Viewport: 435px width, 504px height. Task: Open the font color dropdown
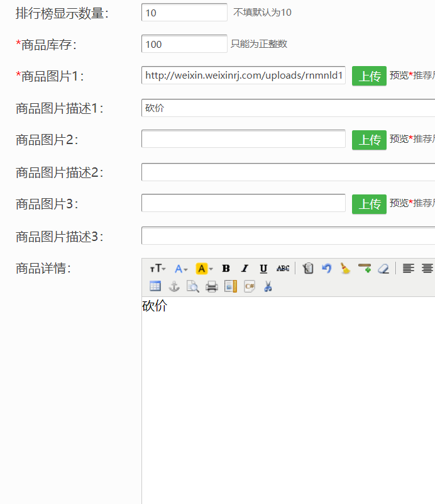click(x=181, y=268)
